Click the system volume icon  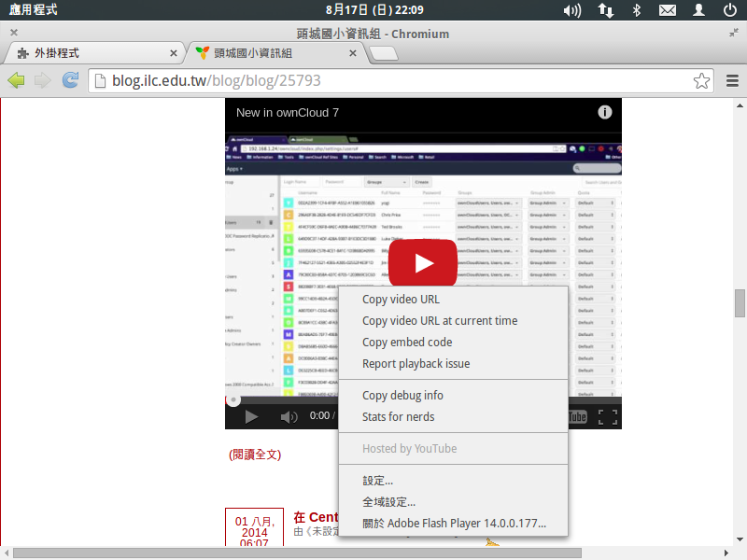(x=572, y=10)
